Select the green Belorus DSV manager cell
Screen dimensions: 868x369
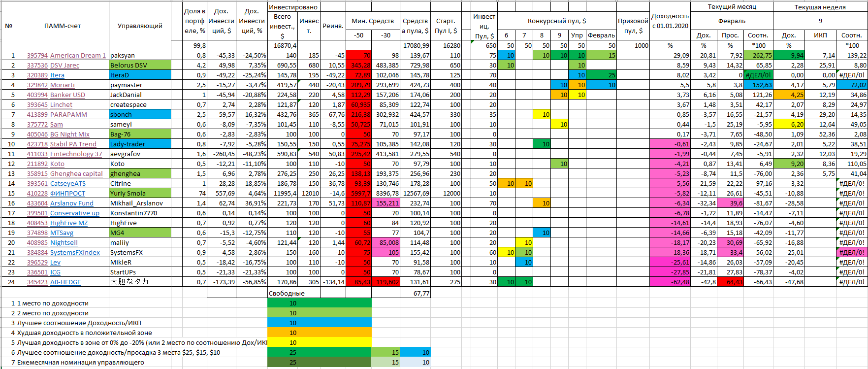click(140, 66)
